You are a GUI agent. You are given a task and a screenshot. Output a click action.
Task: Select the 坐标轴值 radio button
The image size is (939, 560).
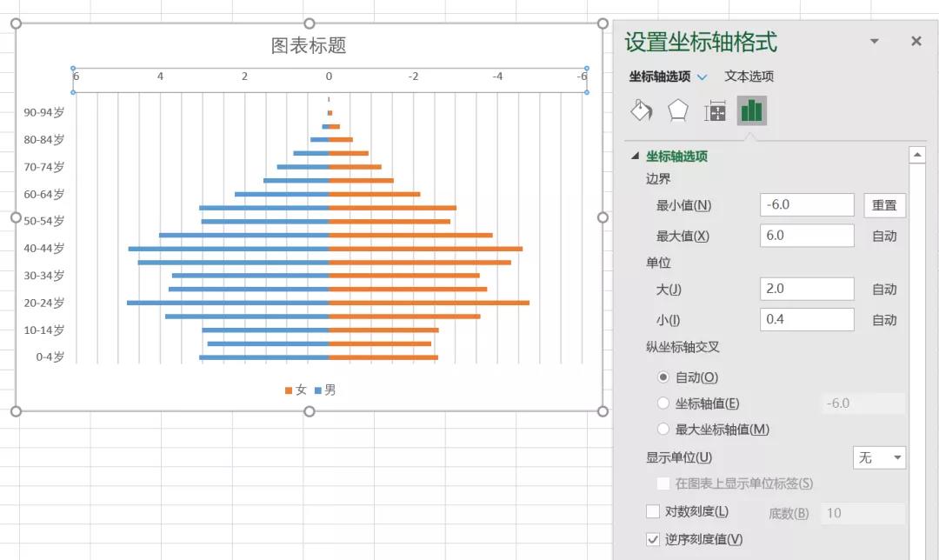click(x=663, y=403)
